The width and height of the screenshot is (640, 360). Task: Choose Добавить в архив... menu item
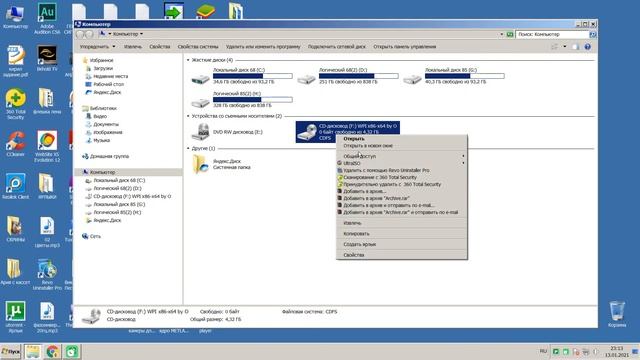tap(402, 191)
